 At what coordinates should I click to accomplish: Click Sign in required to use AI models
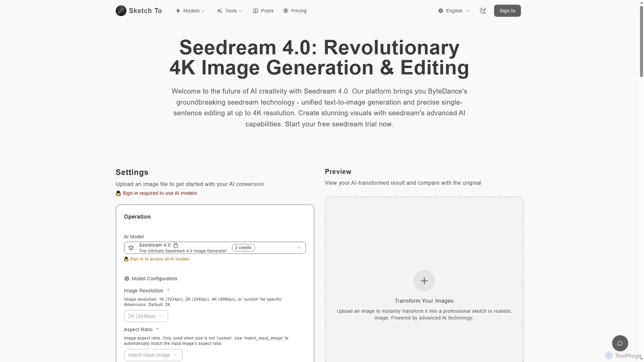pyautogui.click(x=159, y=193)
